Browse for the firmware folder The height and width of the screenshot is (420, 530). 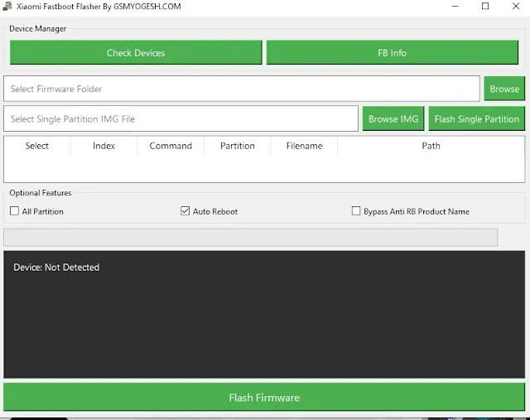coord(504,89)
